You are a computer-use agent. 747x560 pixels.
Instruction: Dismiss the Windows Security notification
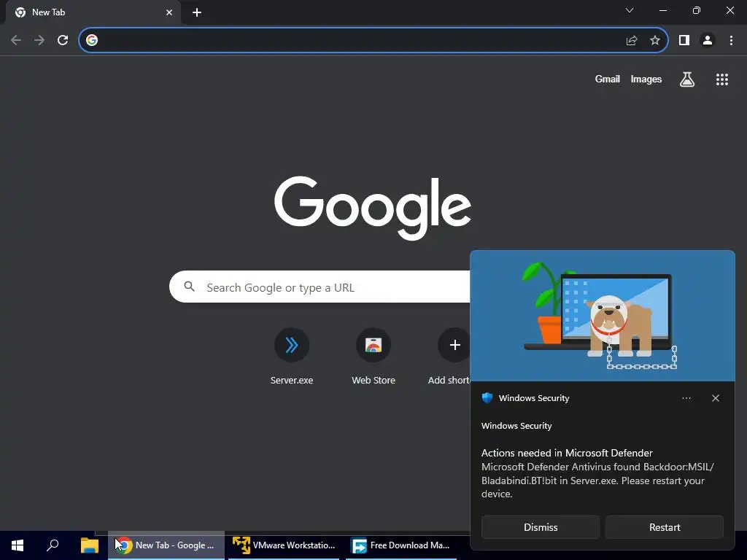pyautogui.click(x=541, y=527)
